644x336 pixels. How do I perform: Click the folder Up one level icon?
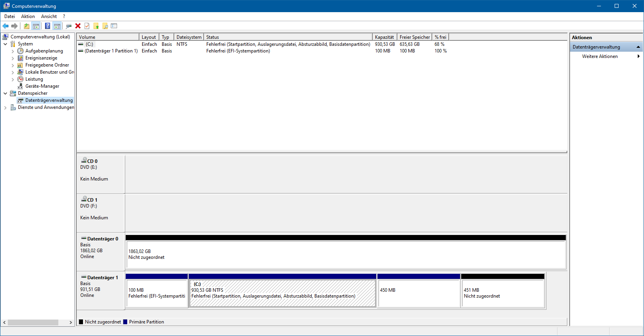[26, 26]
